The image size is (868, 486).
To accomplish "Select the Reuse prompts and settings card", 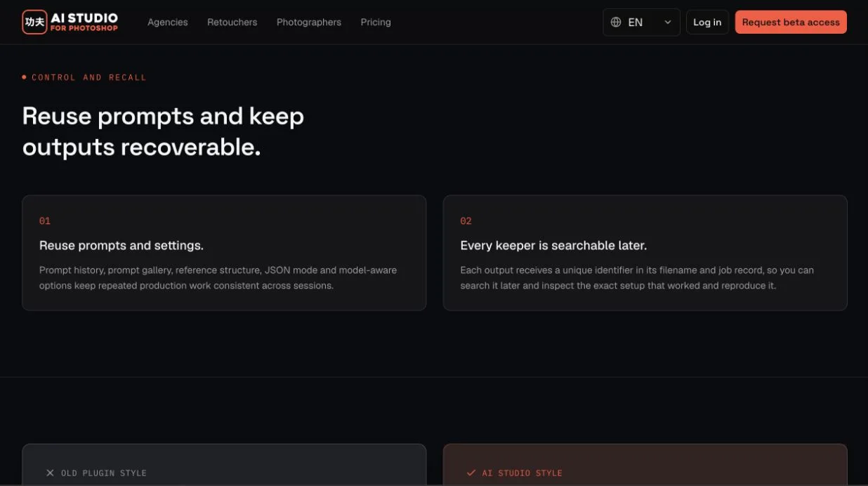I will tap(224, 253).
